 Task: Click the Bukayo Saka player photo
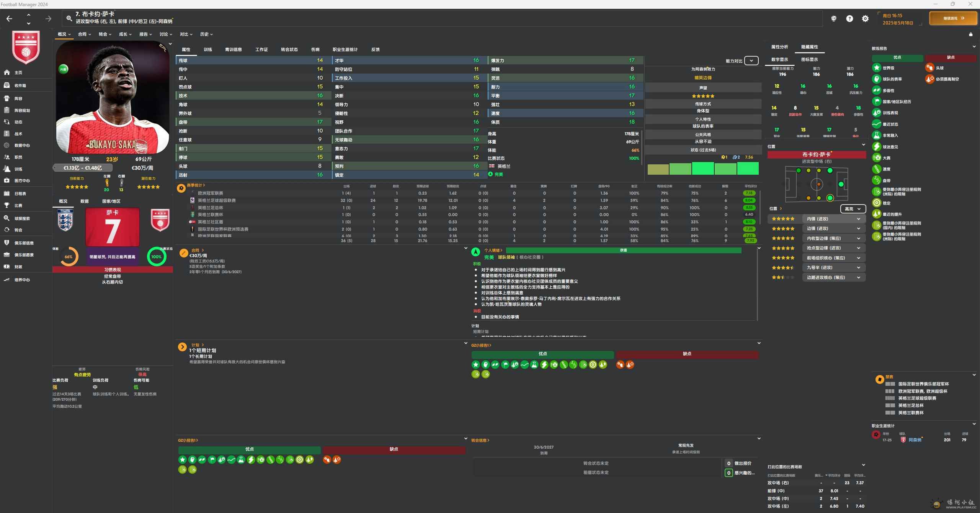click(113, 97)
